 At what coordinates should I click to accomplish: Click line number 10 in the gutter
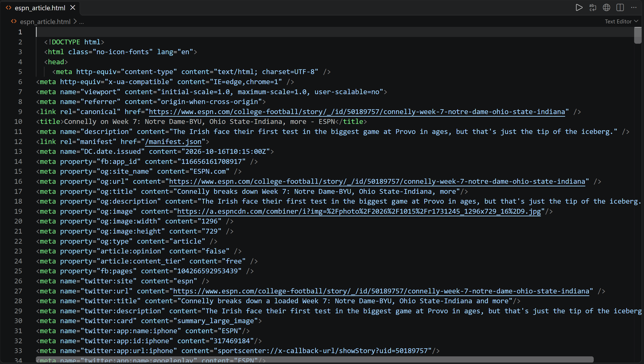point(18,122)
